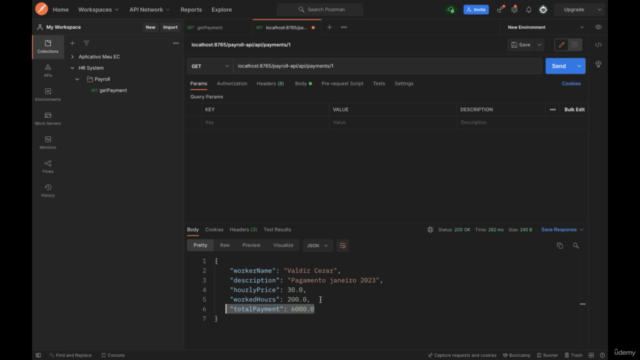This screenshot has height=360, width=640.
Task: Open the tab overflow options menu
Action: coord(344,27)
